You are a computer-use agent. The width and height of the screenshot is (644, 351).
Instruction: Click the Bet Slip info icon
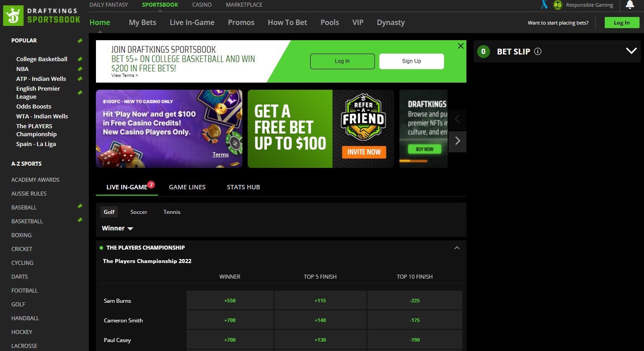coord(537,51)
